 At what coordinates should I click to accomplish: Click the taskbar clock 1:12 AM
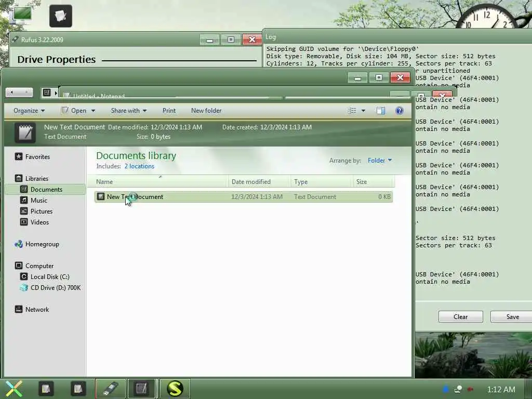501,390
